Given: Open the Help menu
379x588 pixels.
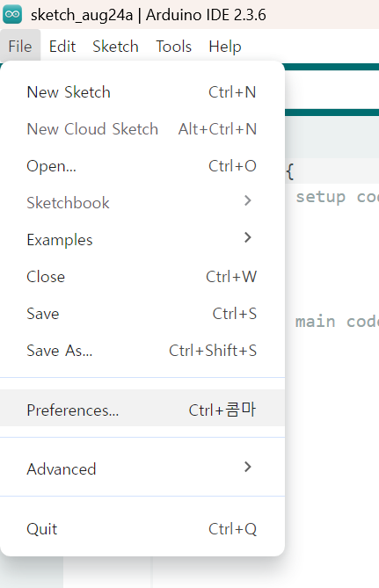Looking at the screenshot, I should pos(225,47).
